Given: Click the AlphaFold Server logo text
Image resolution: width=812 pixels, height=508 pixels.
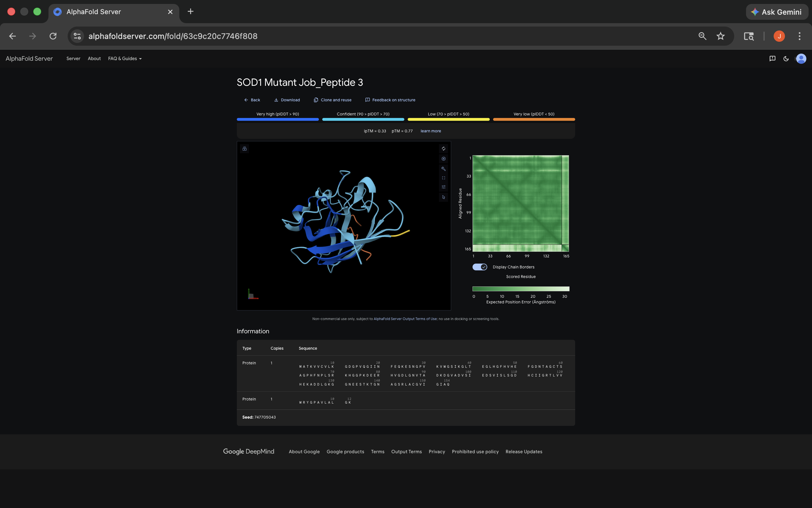Looking at the screenshot, I should (x=29, y=58).
